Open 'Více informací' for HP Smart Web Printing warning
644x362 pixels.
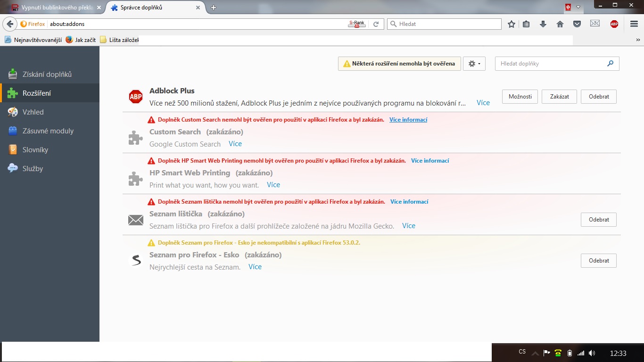[x=430, y=161]
